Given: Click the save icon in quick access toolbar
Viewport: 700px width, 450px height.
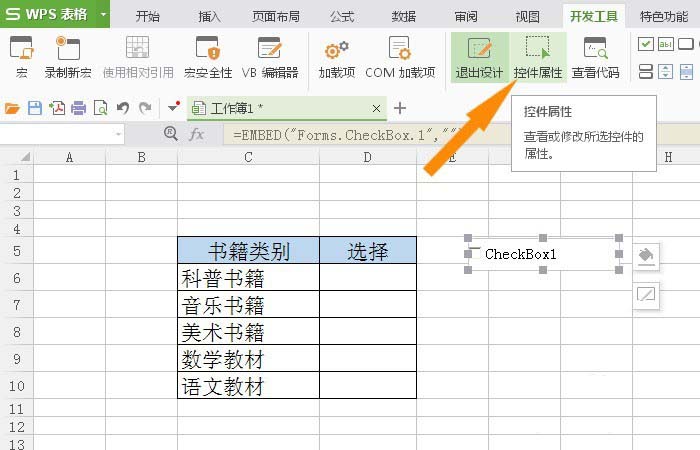Looking at the screenshot, I should click(x=35, y=108).
